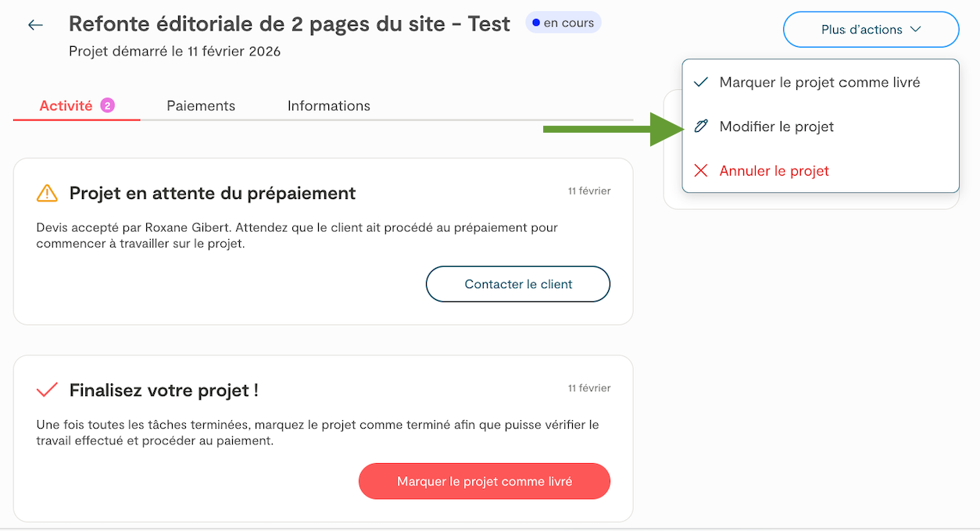Click the chevron in the Plus d'actions button

point(916,30)
